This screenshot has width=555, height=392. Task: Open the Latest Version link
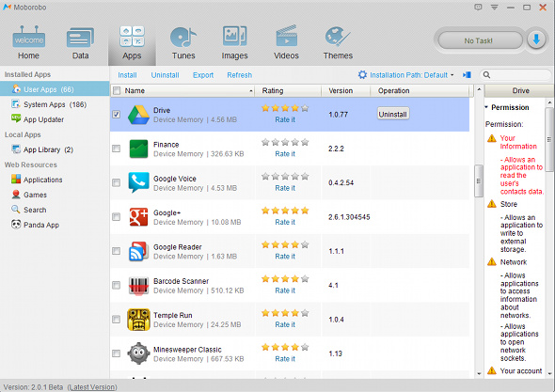tap(92, 387)
